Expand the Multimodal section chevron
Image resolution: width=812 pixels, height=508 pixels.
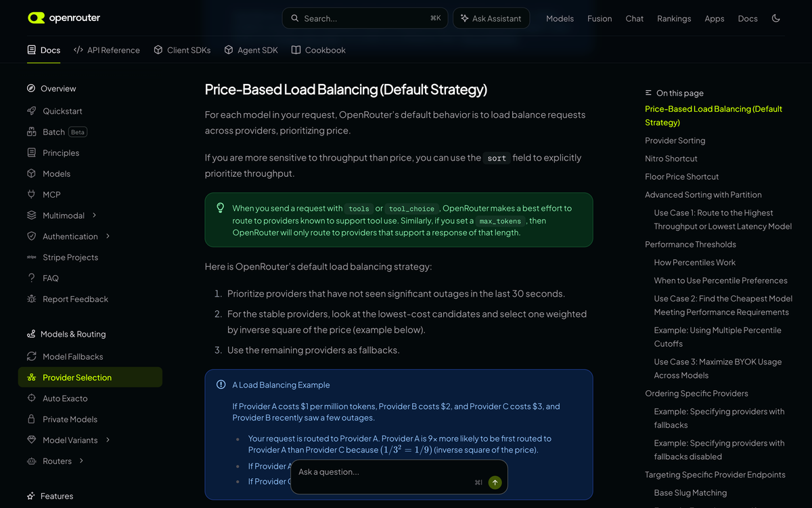pyautogui.click(x=94, y=215)
